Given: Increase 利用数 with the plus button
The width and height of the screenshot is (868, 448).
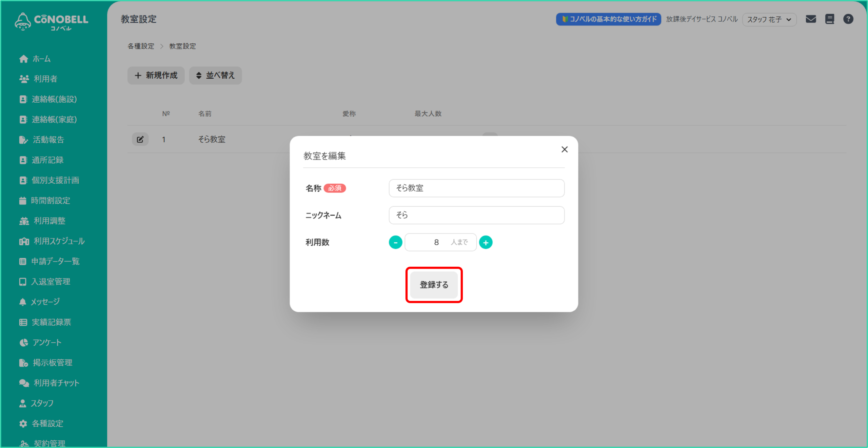Looking at the screenshot, I should 486,242.
